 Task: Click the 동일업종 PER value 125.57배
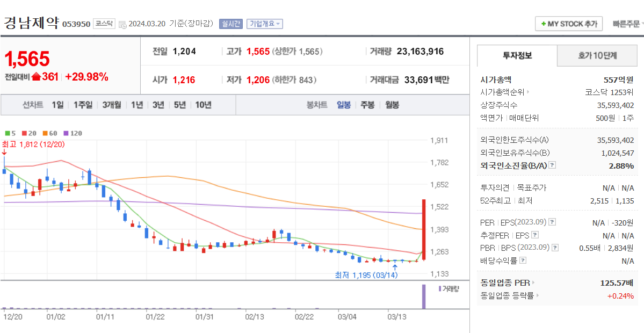(617, 283)
